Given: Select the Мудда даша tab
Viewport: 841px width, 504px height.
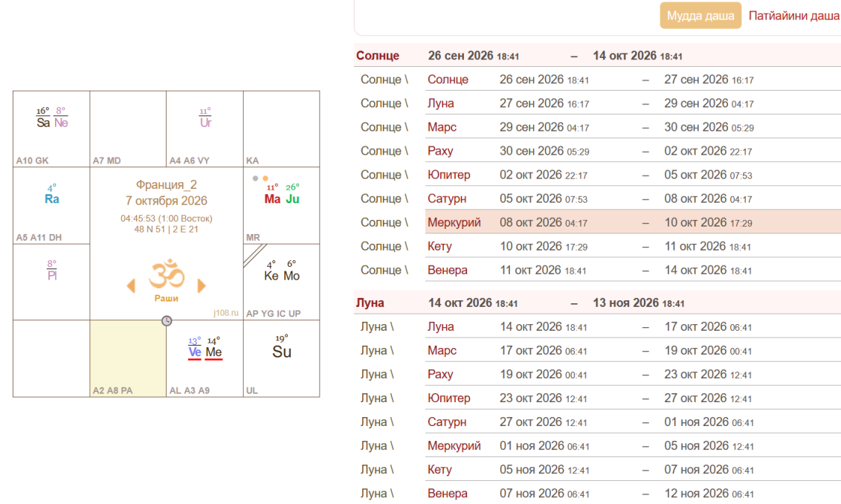Looking at the screenshot, I should 700,16.
